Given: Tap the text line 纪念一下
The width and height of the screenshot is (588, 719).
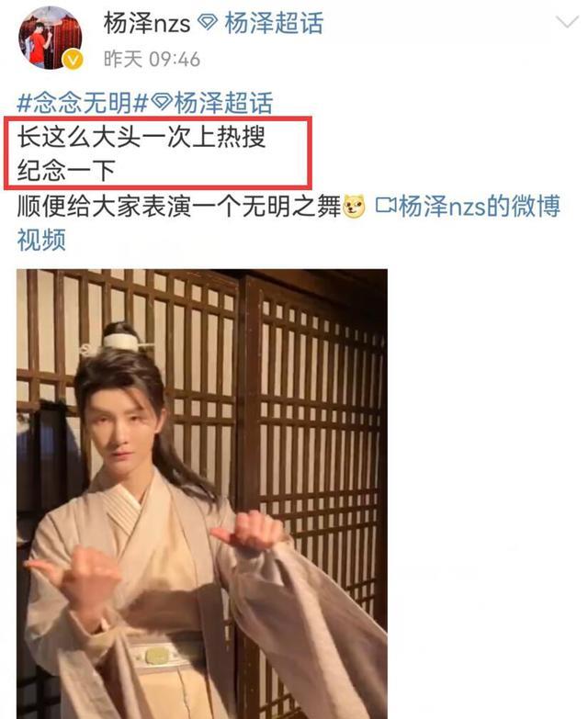Looking at the screenshot, I should pos(66,171).
